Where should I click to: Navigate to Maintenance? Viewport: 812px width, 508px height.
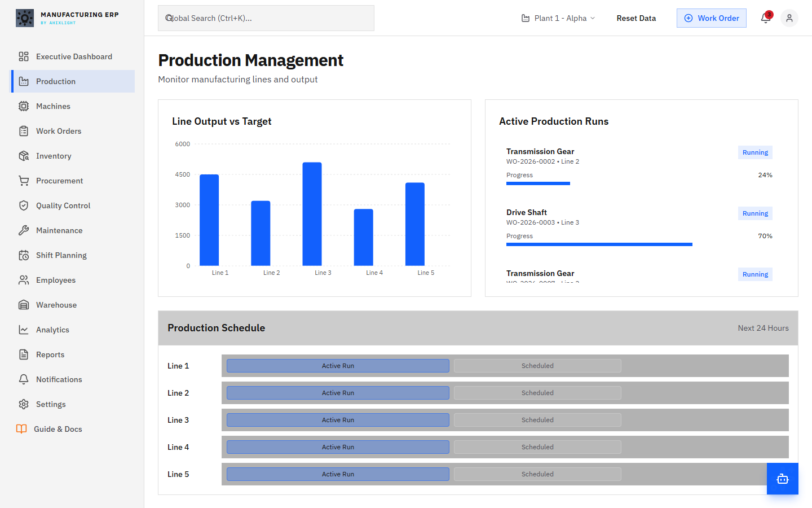point(73,230)
